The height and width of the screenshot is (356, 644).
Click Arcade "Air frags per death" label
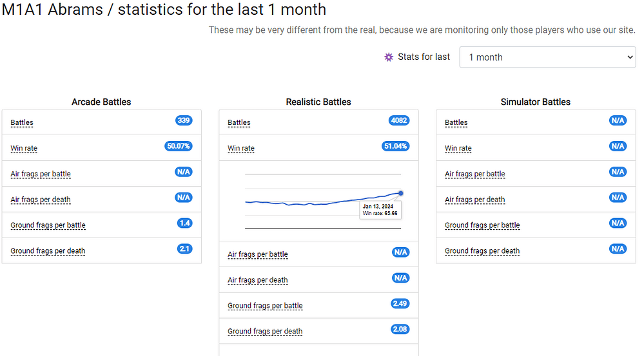pos(41,200)
